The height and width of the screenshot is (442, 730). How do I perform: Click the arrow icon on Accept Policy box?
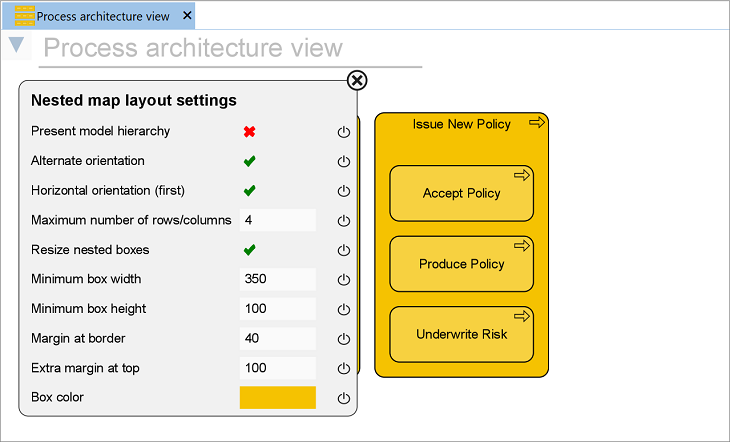point(521,175)
